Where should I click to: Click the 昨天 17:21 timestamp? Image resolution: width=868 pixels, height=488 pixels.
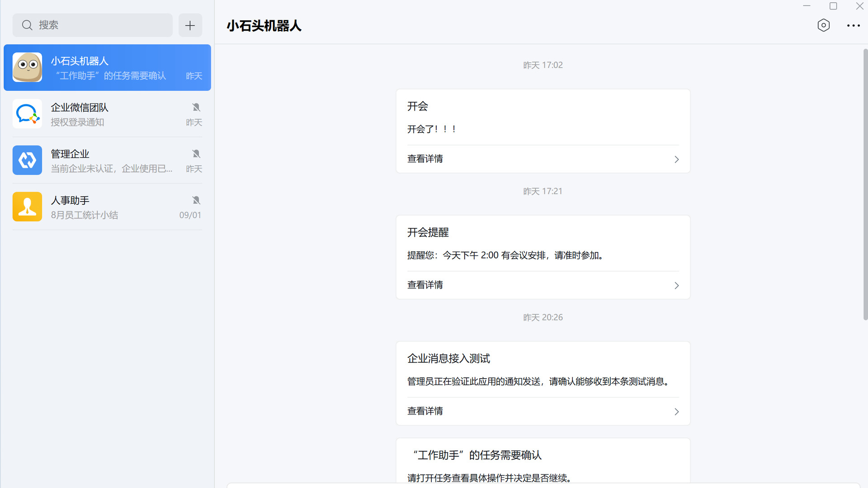[x=542, y=192]
